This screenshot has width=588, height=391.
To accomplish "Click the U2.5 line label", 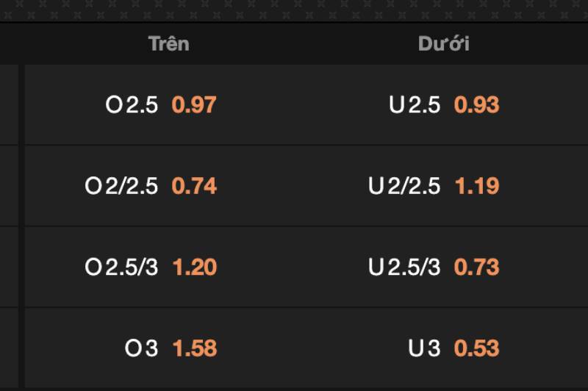I will (x=415, y=104).
